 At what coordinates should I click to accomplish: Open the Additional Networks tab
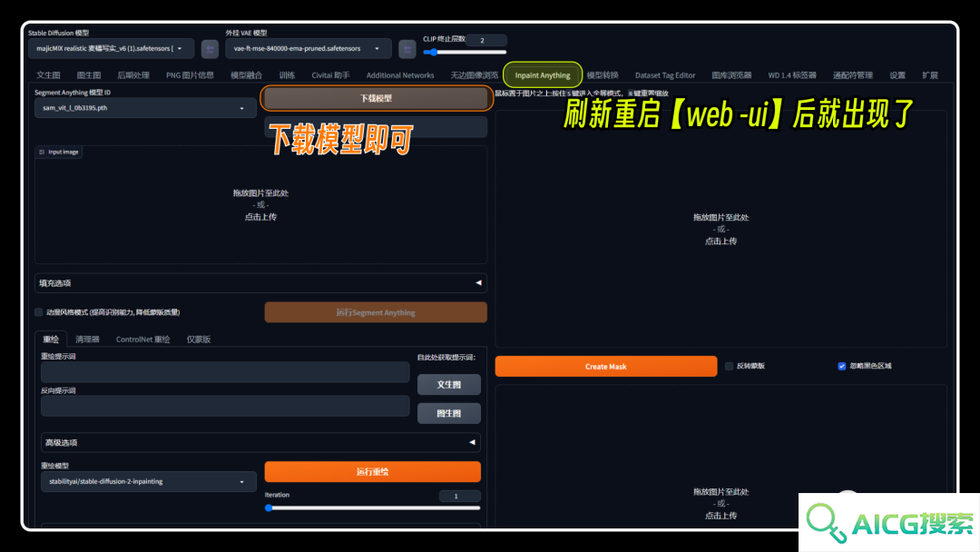tap(400, 75)
